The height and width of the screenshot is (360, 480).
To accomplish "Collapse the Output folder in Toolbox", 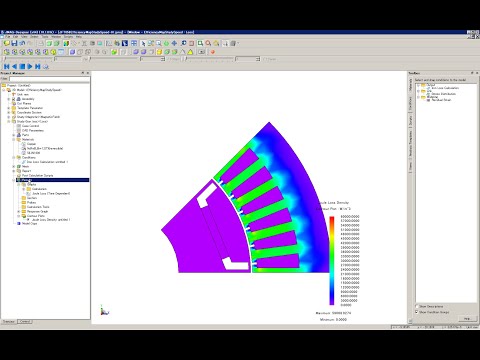I will tap(418, 85).
